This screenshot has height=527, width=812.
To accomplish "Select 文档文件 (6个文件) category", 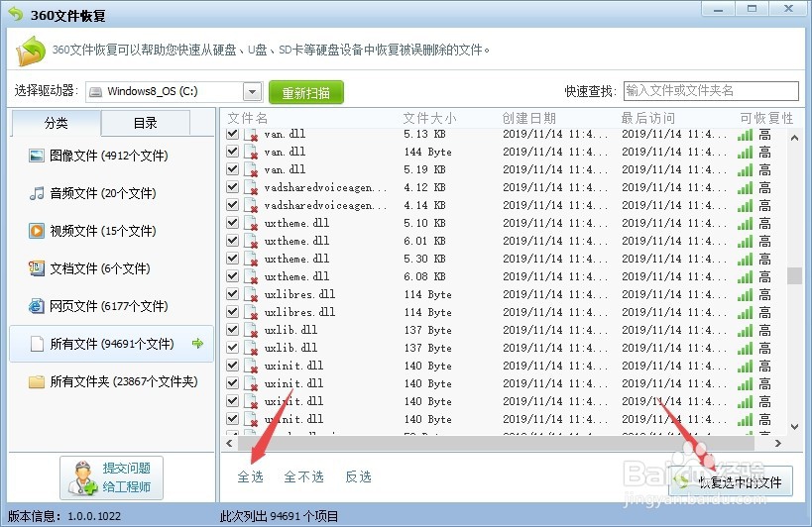I will (x=111, y=268).
